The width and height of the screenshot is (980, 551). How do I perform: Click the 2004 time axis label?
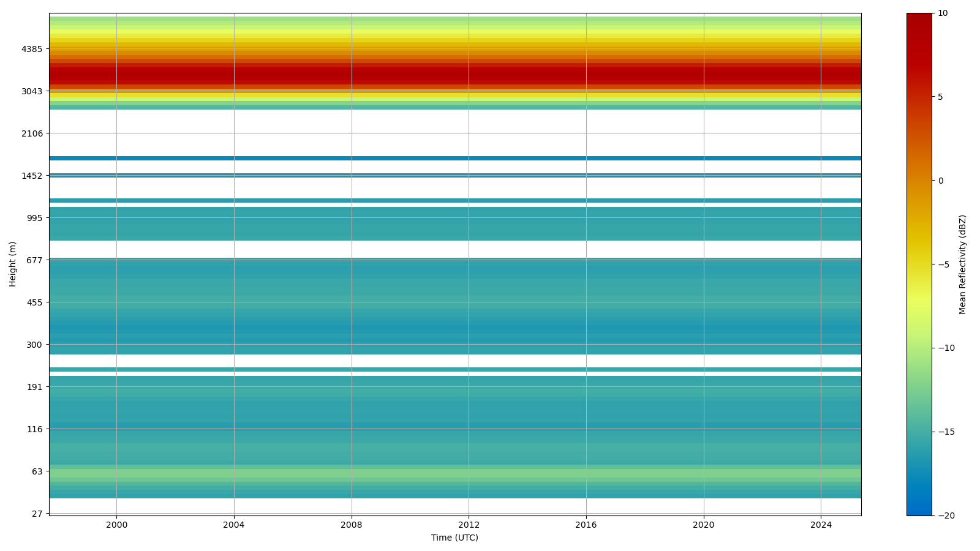tap(234, 525)
